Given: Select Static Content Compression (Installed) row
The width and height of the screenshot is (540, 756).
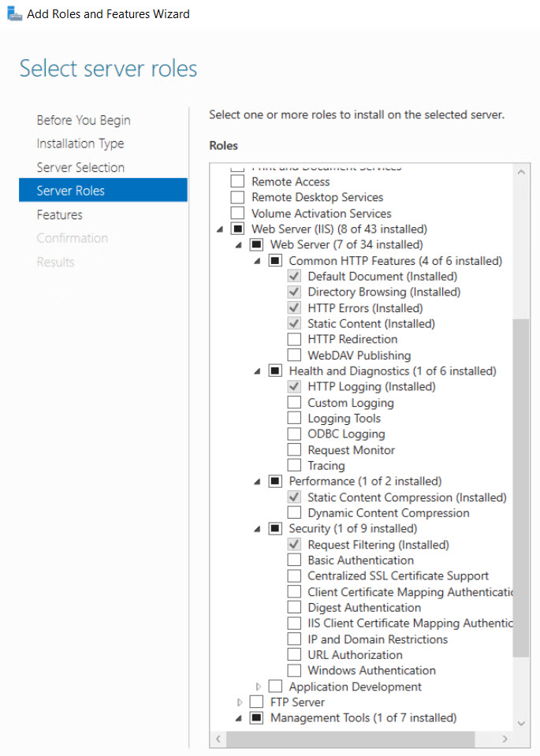Looking at the screenshot, I should (407, 497).
